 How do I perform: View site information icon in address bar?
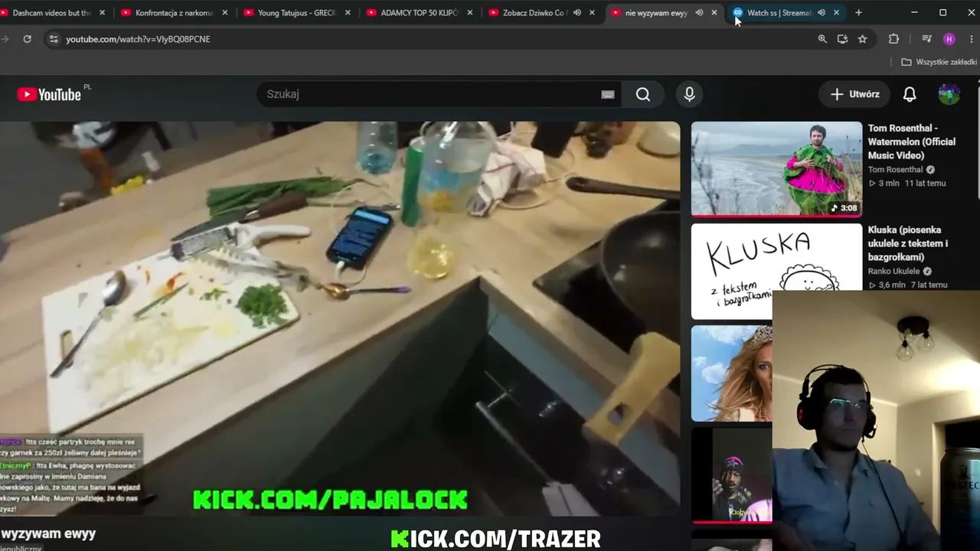[x=53, y=39]
